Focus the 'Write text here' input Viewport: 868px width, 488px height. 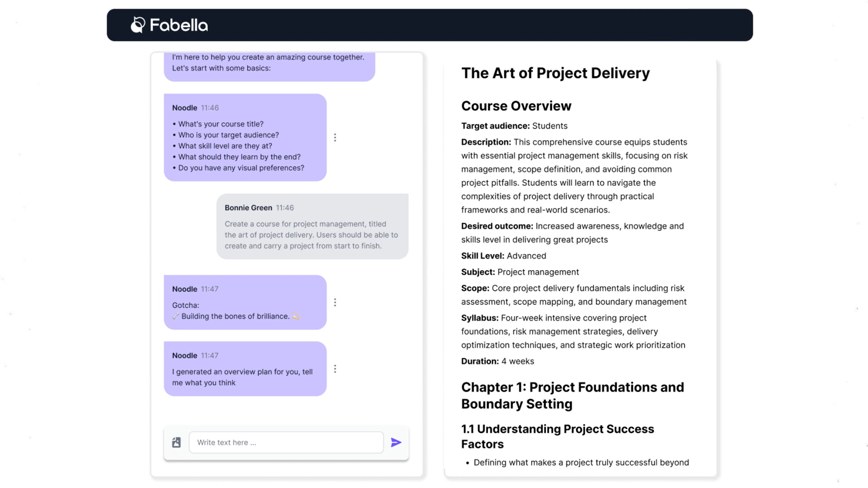(286, 442)
